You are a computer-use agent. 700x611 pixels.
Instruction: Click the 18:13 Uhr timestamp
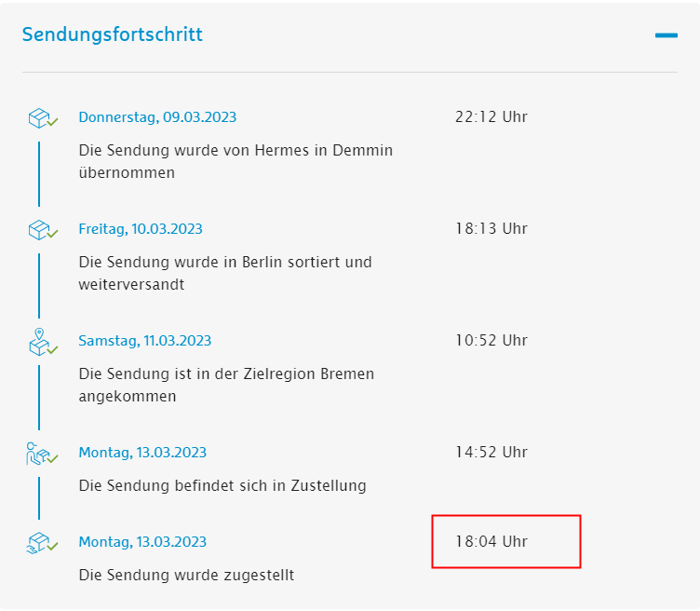coord(491,229)
